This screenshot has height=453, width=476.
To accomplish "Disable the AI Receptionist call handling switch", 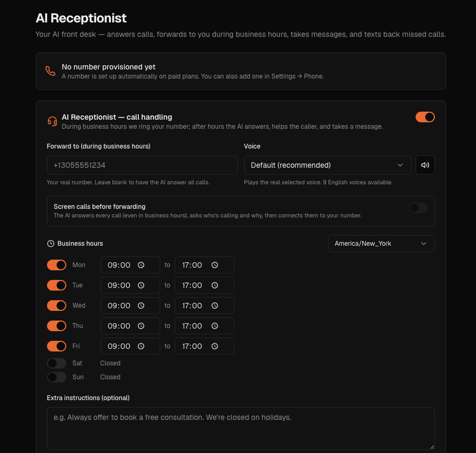I will [425, 117].
